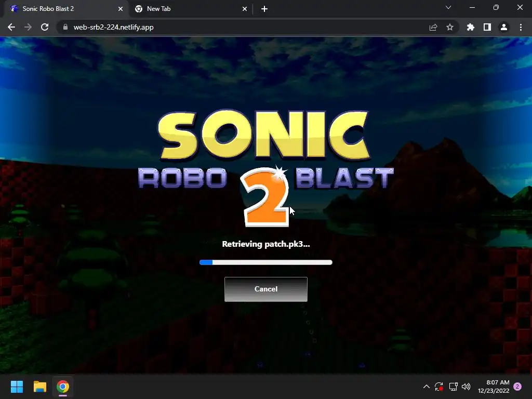The image size is (532, 399).
Task: Go forward with the forward arrow
Action: tap(28, 27)
